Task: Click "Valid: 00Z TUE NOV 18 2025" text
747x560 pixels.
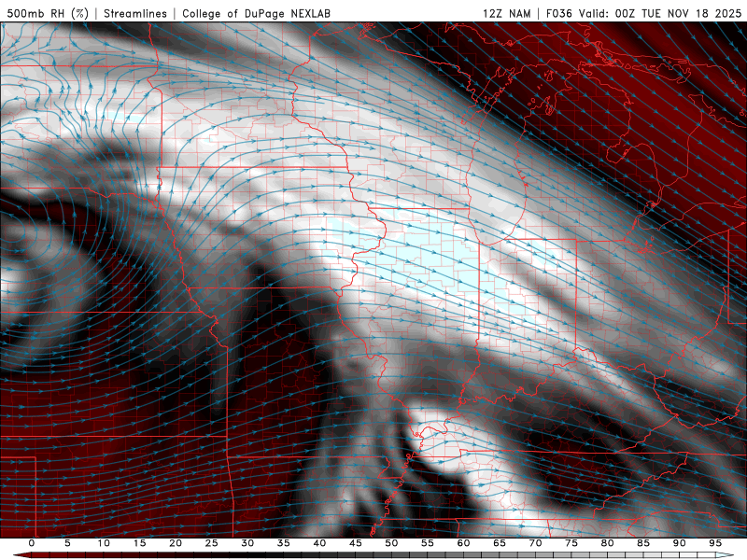Action: (x=660, y=13)
